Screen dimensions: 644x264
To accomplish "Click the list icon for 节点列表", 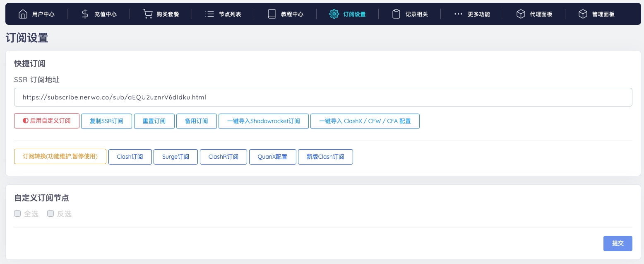I will coord(209,14).
